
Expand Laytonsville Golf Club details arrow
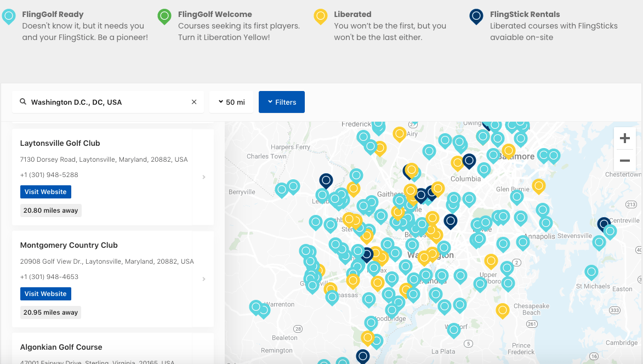point(204,177)
